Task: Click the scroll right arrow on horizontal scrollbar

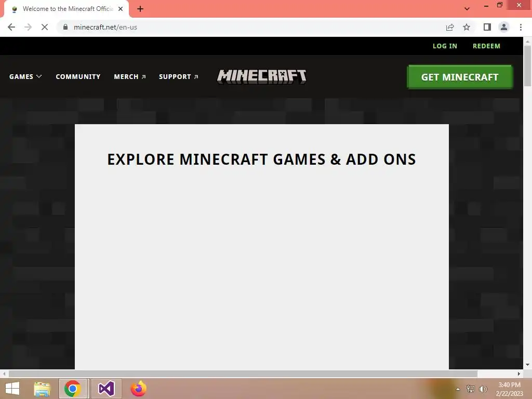Action: click(x=519, y=374)
